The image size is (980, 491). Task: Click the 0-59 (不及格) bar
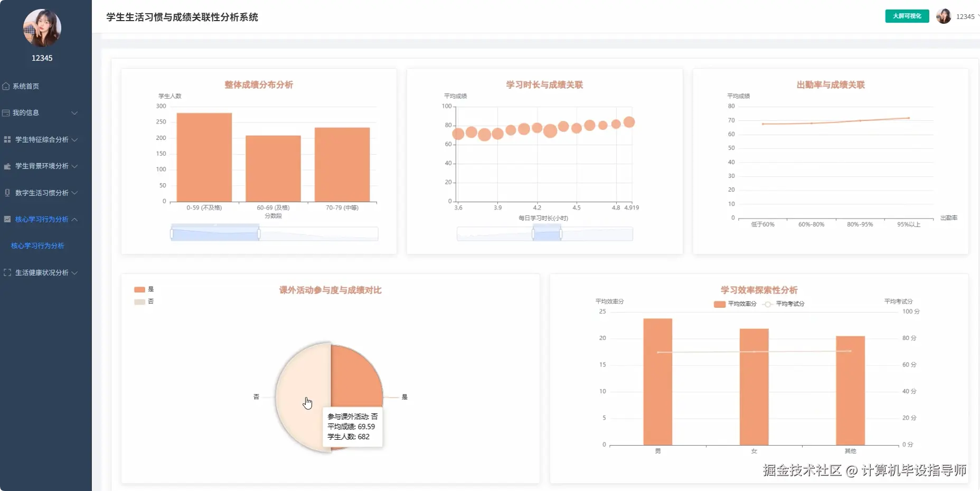click(204, 157)
